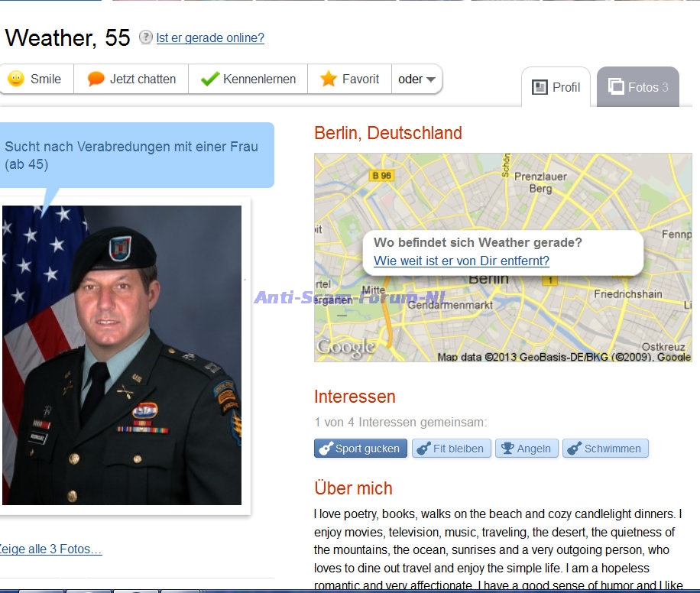The width and height of the screenshot is (700, 593).
Task: Click the question mark help icon
Action: 145,37
